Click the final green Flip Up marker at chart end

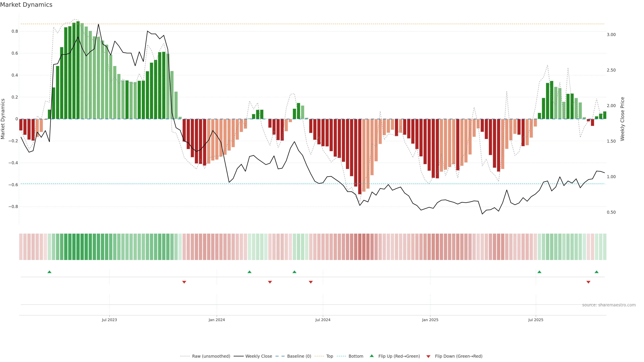point(597,272)
